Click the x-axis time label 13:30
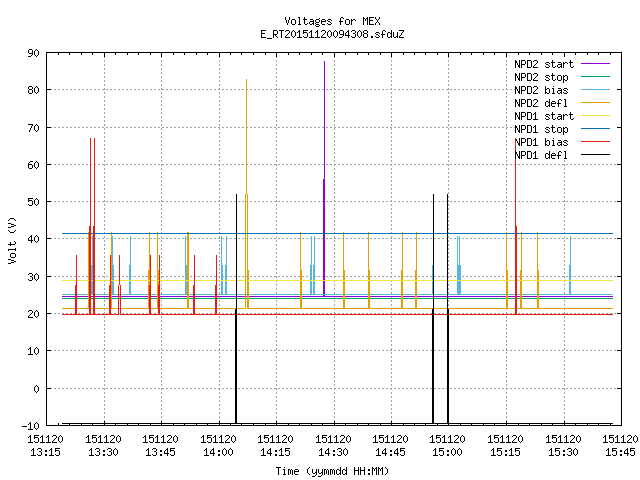 coord(103,452)
